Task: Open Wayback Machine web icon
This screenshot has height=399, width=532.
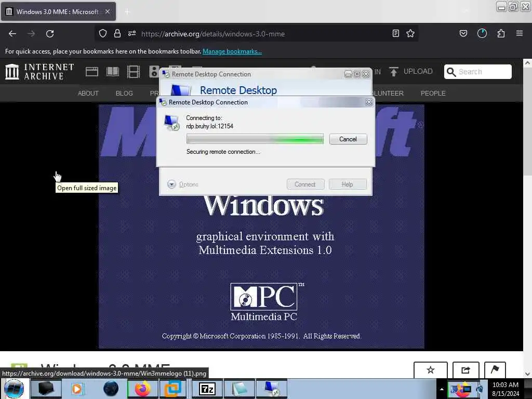Action: [92, 72]
